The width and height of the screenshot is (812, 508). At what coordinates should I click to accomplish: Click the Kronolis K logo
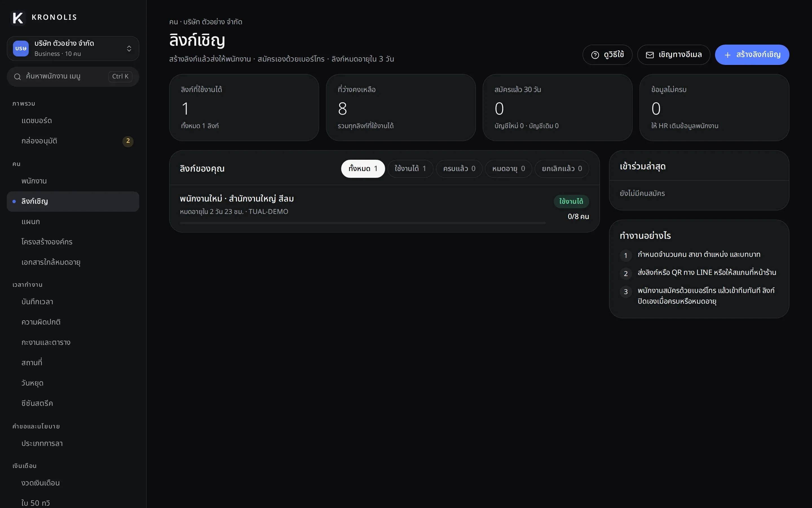click(18, 17)
